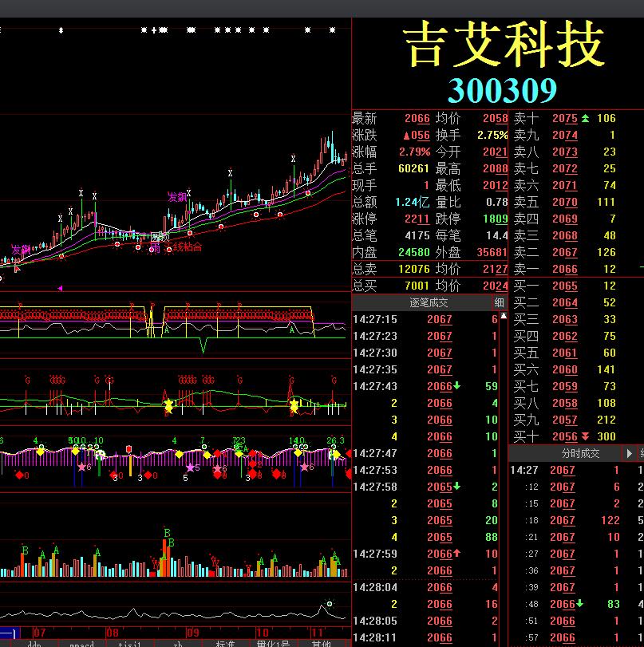The image size is (644, 647).
Task: Click the stock name 吉艾科技
Action: tap(504, 44)
